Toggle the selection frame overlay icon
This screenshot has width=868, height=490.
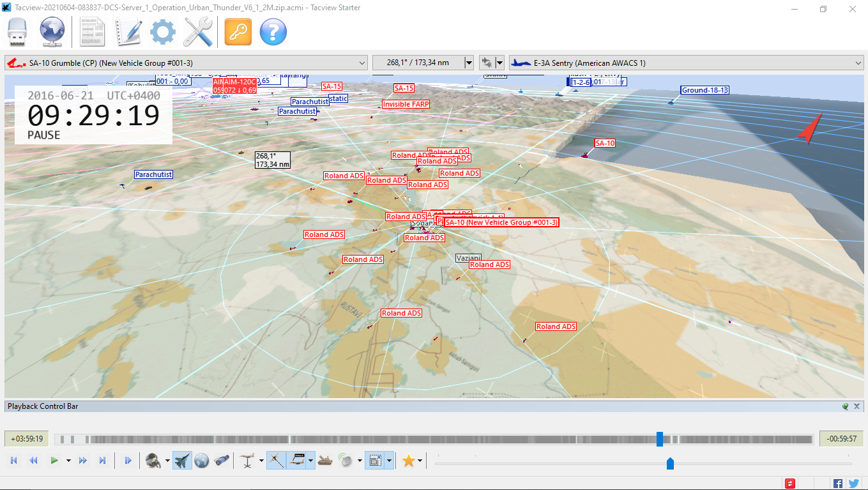pyautogui.click(x=375, y=460)
